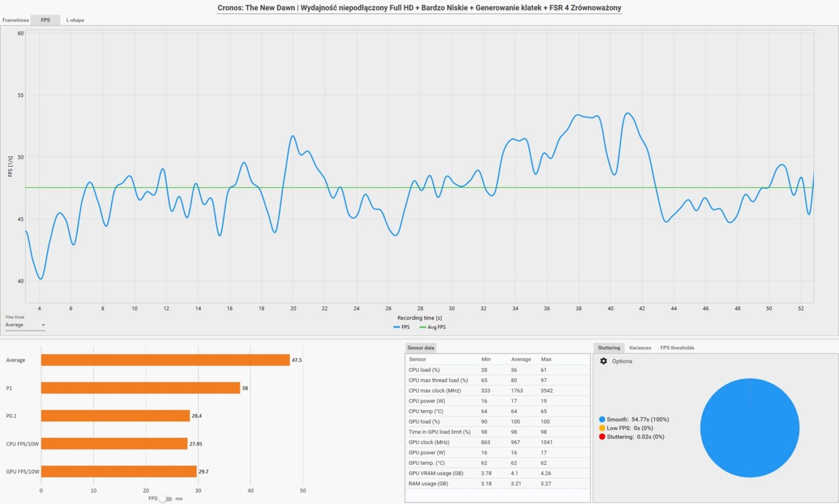Image resolution: width=839 pixels, height=504 pixels.
Task: Open the Filter Mode dropdown
Action: 25,325
